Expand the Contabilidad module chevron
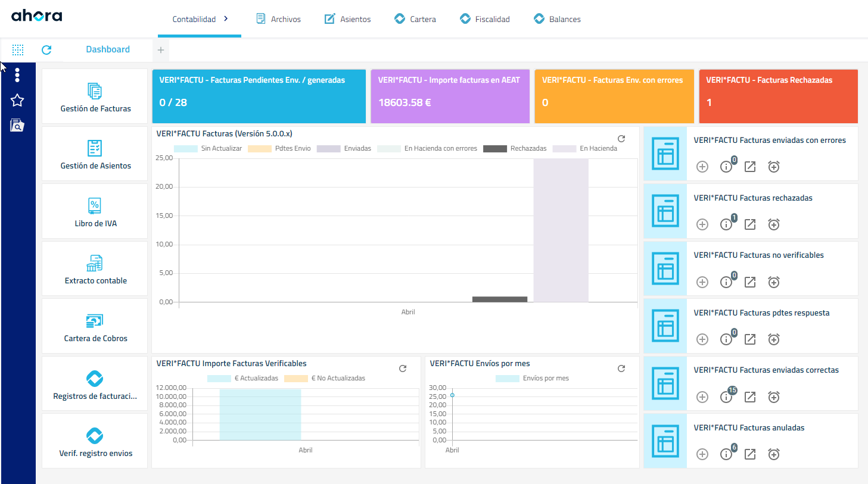This screenshot has height=484, width=868. (x=226, y=19)
